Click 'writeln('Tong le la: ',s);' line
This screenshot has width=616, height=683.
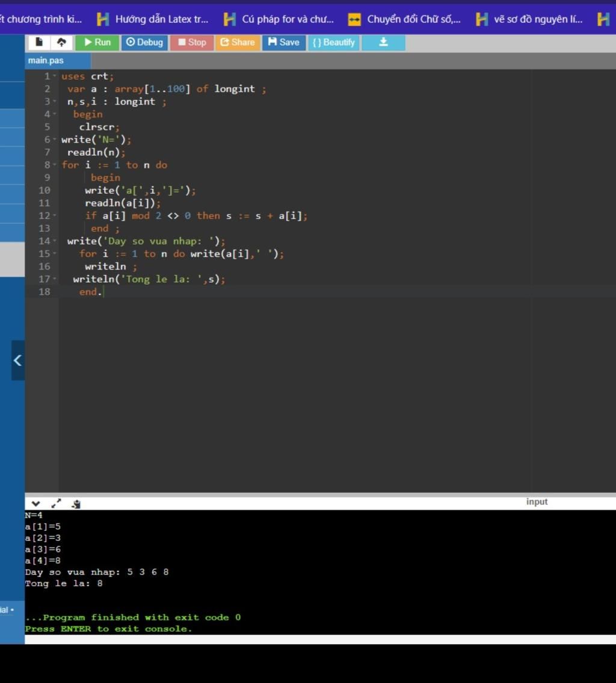149,279
